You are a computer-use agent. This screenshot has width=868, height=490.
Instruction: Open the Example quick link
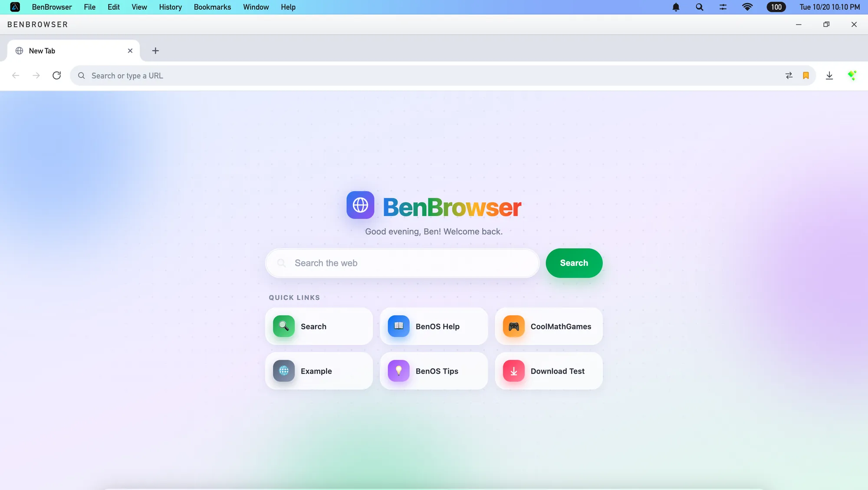click(x=319, y=371)
